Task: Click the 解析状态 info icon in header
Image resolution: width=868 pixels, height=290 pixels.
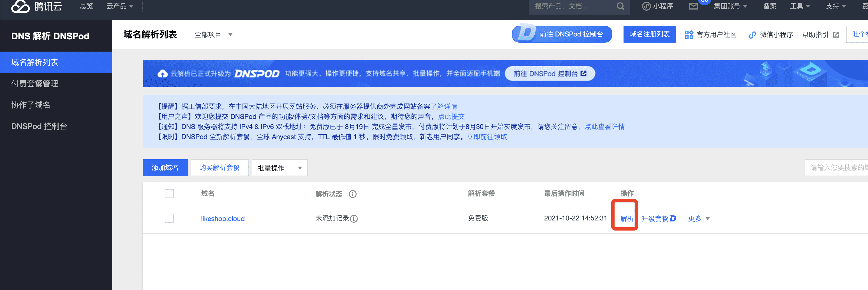Action: click(352, 194)
